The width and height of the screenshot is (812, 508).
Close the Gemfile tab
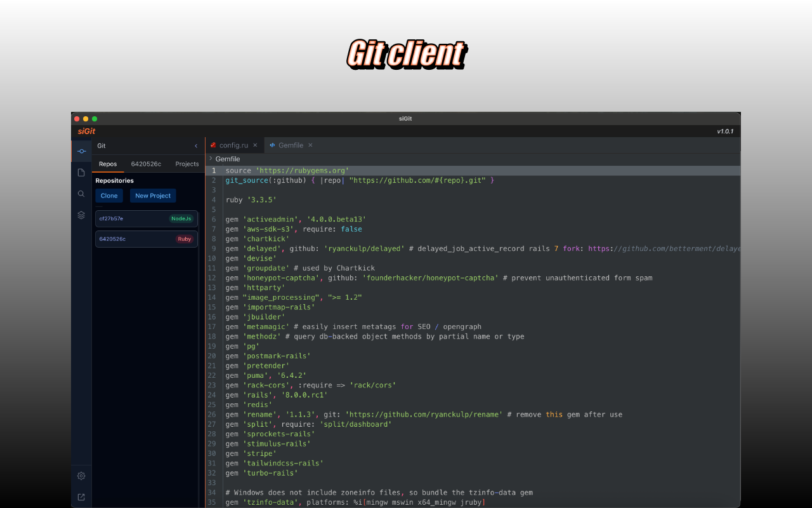310,145
